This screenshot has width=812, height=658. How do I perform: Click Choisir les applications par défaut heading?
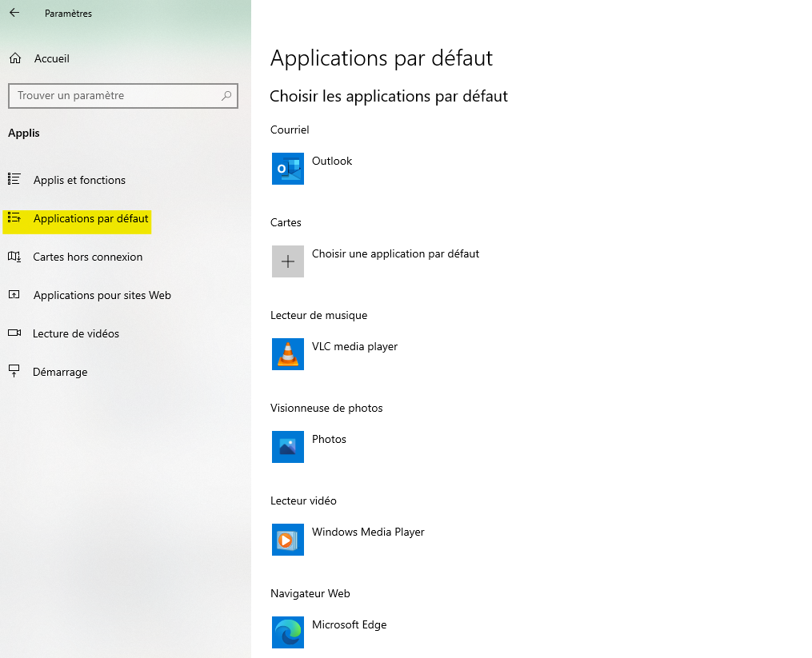[x=389, y=96]
